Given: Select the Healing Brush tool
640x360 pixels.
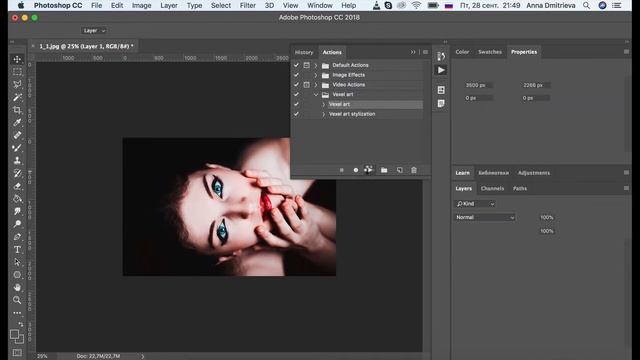Looking at the screenshot, I should coord(17,135).
